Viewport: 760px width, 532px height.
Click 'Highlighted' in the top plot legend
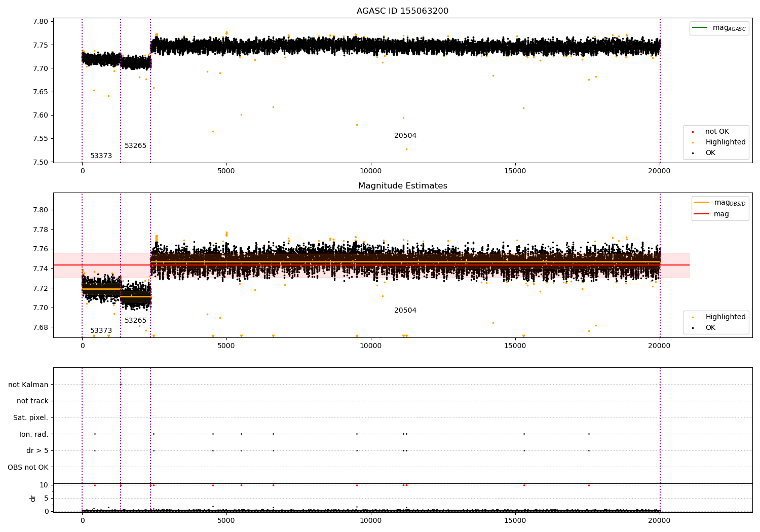tap(725, 142)
